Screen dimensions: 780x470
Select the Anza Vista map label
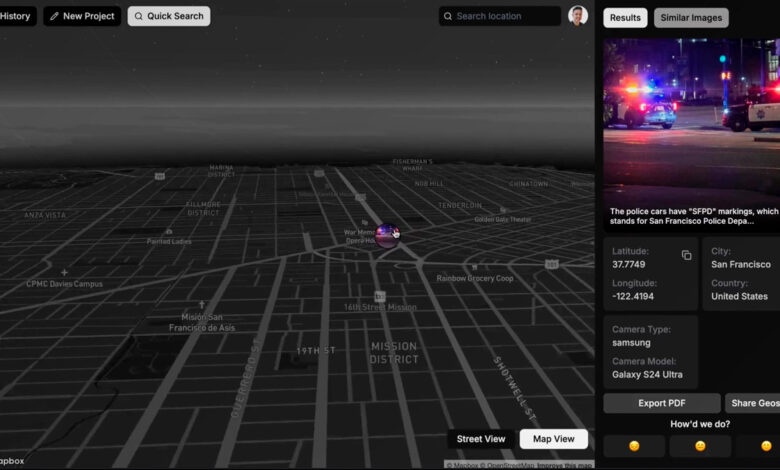[45, 215]
